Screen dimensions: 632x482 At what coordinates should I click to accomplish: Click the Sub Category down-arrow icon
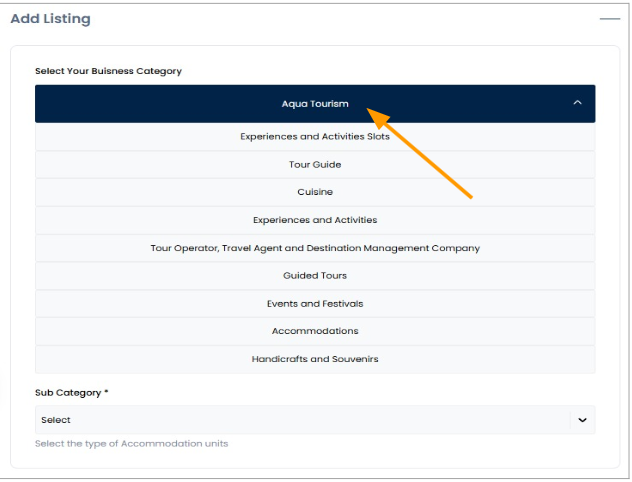[582, 420]
